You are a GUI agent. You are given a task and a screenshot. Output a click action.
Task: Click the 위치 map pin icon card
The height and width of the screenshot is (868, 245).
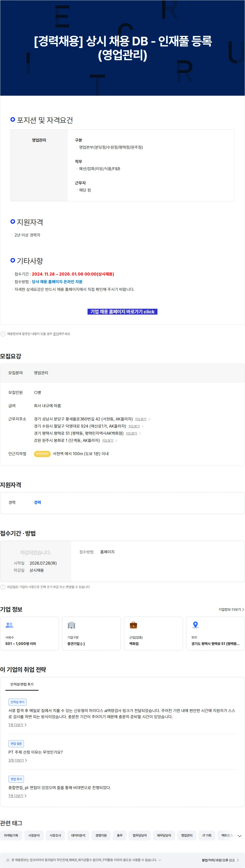[215, 634]
